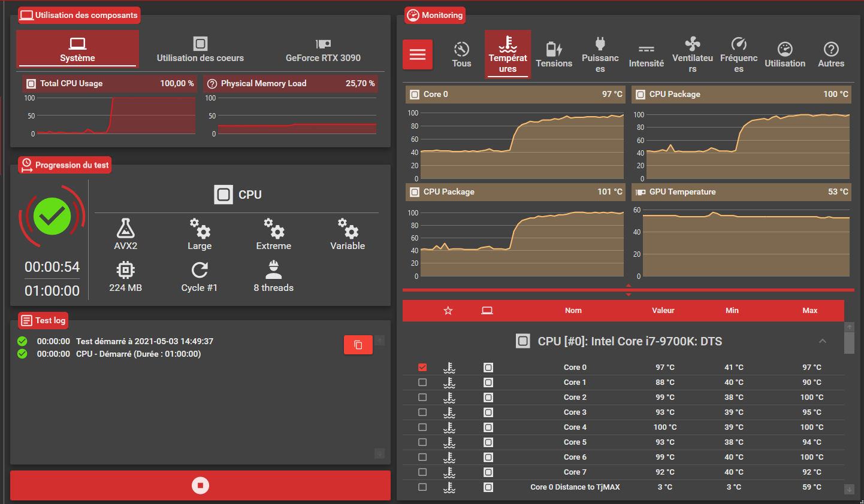
Task: Uncheck the Core 0 checkbox
Action: tap(422, 368)
